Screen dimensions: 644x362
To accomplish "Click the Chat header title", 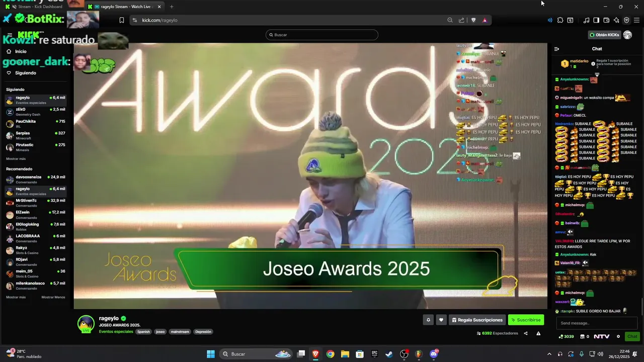I will pyautogui.click(x=597, y=49).
